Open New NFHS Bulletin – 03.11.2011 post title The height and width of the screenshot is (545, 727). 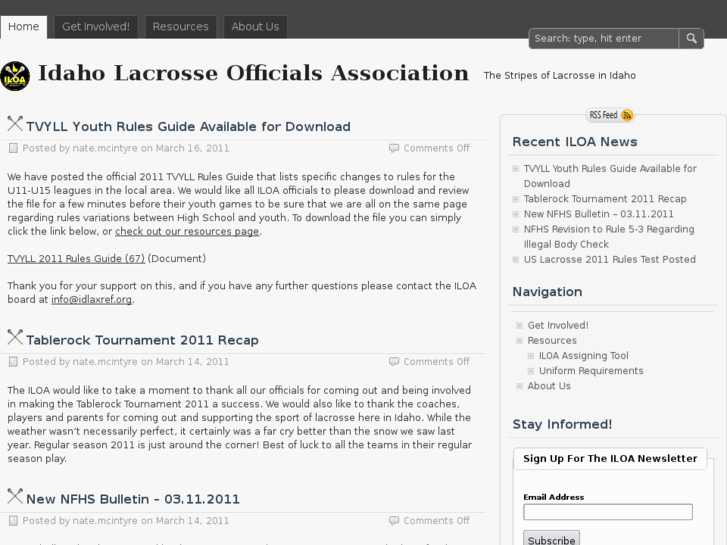(133, 499)
